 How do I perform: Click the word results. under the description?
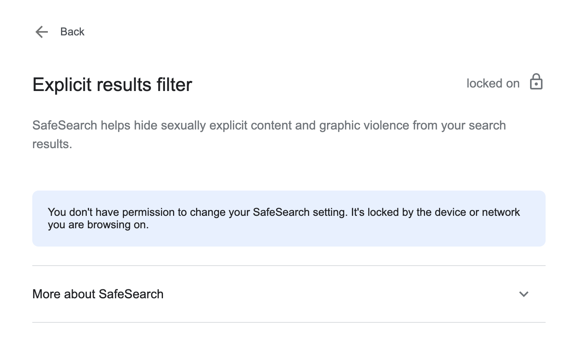(52, 144)
